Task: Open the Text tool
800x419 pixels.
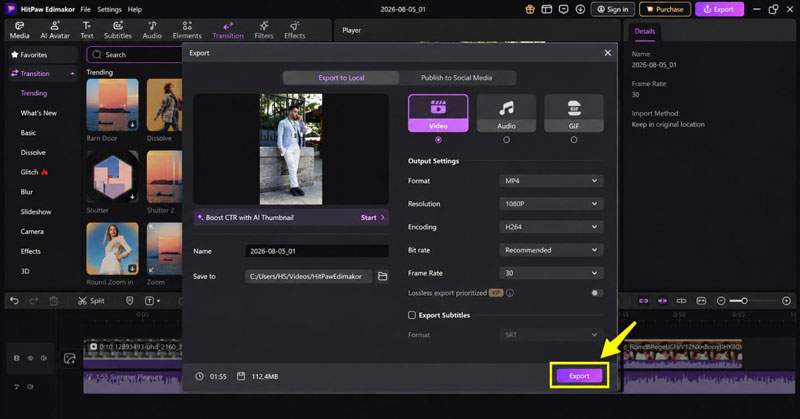Action: click(87, 30)
